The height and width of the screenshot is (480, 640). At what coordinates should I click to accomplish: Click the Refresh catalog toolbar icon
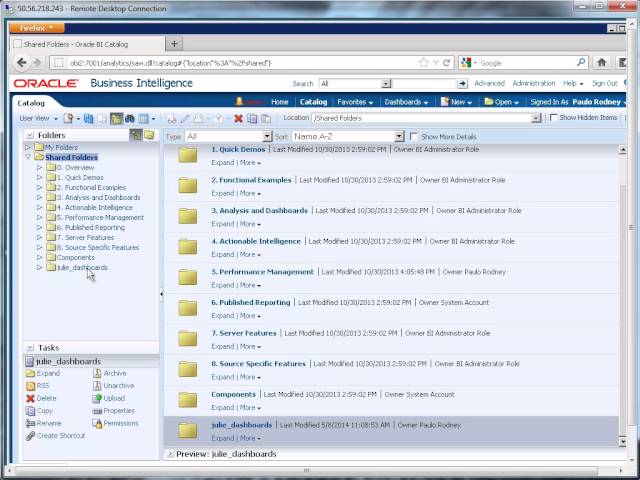point(89,118)
